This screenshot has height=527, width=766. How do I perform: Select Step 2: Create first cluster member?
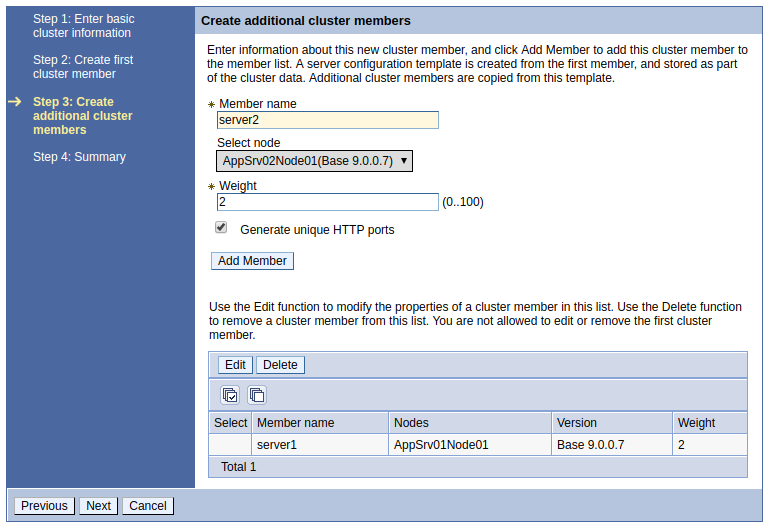coord(83,67)
